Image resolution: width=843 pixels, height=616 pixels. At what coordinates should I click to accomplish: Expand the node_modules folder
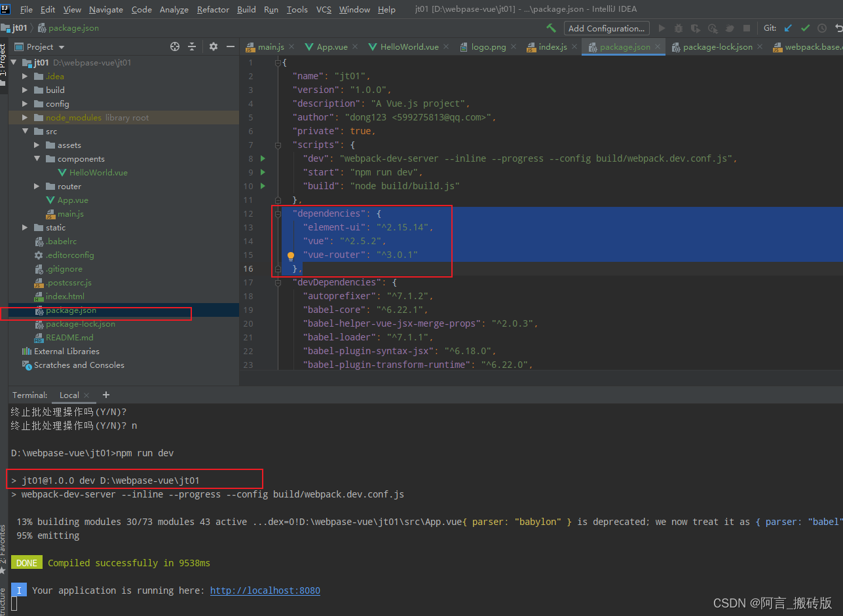click(x=25, y=117)
